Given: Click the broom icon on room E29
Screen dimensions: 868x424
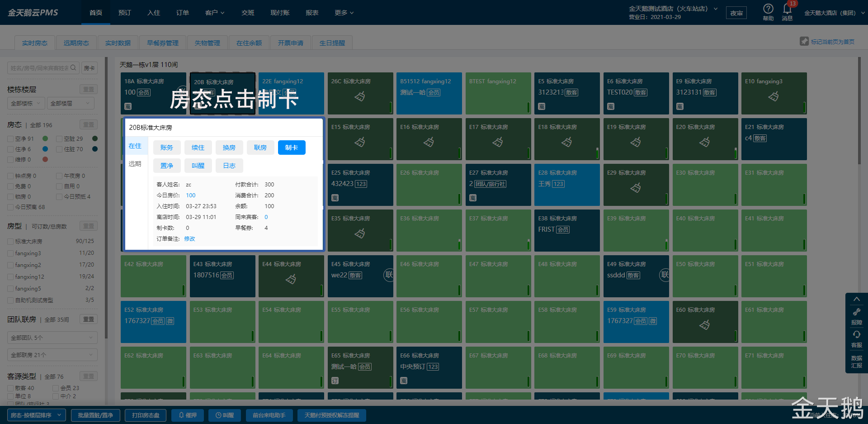Looking at the screenshot, I should tap(636, 187).
